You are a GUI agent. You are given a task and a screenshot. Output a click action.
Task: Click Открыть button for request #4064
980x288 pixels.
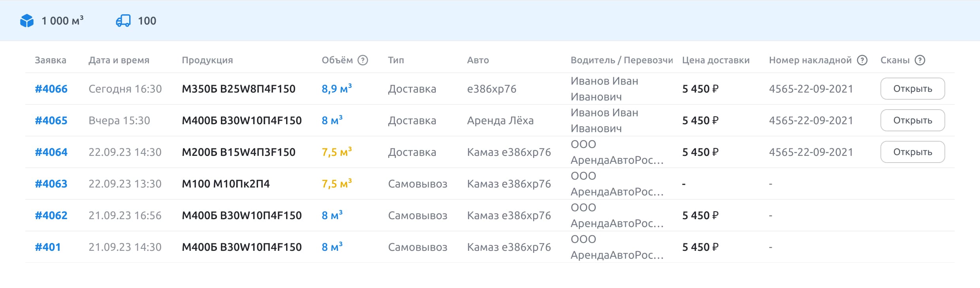point(912,152)
